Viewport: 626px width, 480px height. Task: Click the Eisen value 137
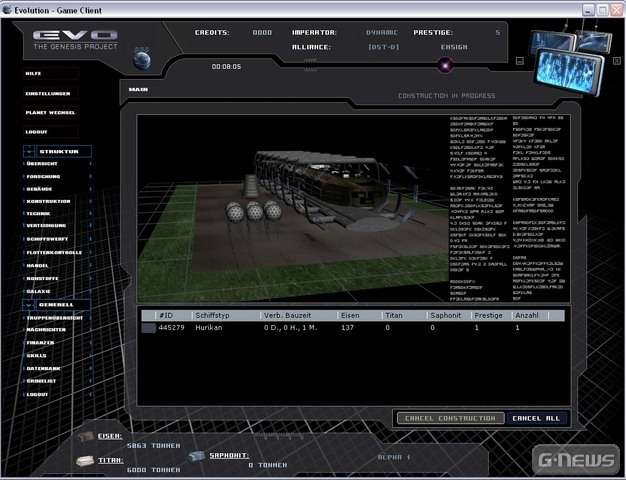[x=347, y=328]
